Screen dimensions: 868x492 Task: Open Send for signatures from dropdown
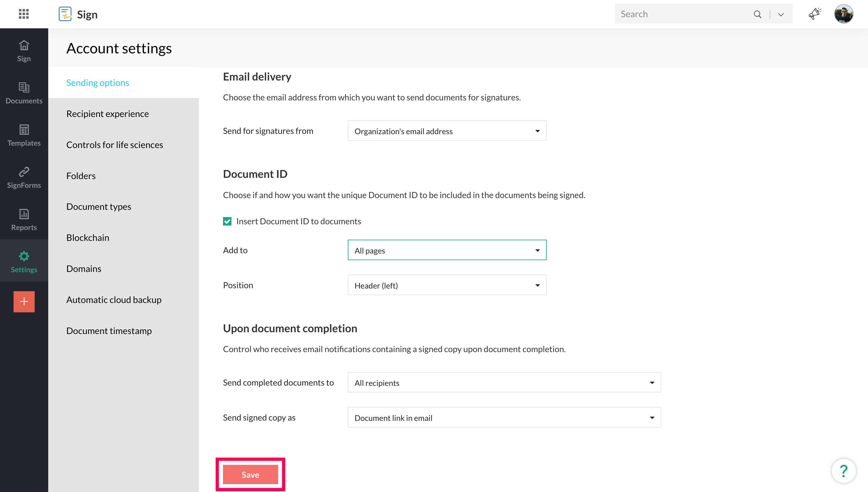[x=446, y=131]
